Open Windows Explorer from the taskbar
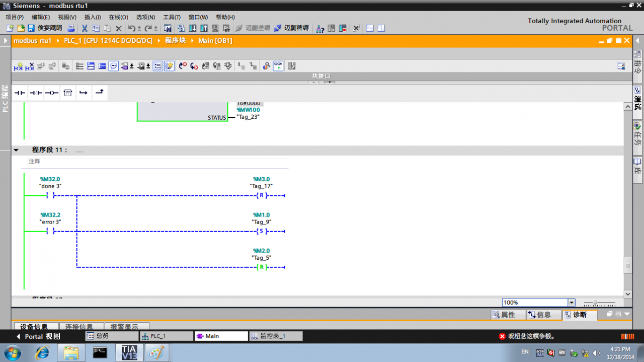The width and height of the screenshot is (644, 362). click(x=71, y=353)
